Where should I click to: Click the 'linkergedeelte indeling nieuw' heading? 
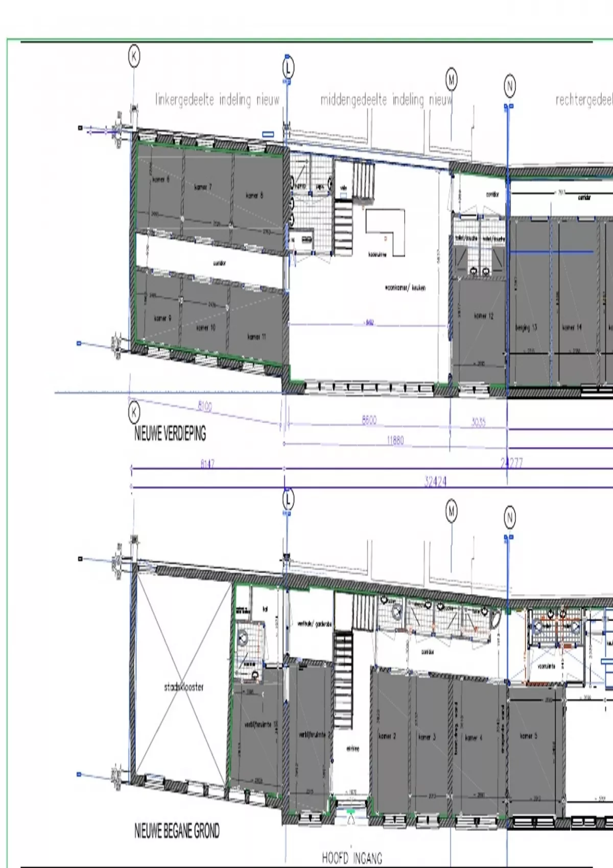217,100
